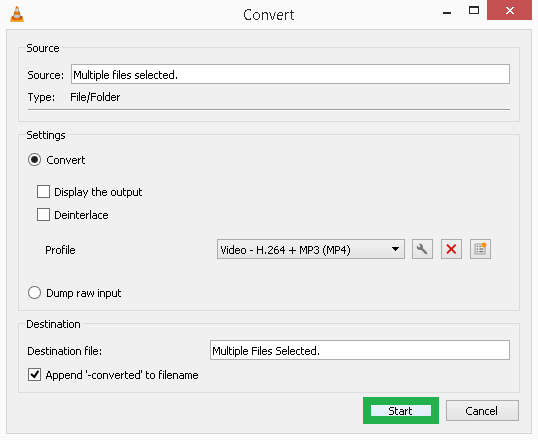Click the Start button
538x440 pixels.
[401, 411]
